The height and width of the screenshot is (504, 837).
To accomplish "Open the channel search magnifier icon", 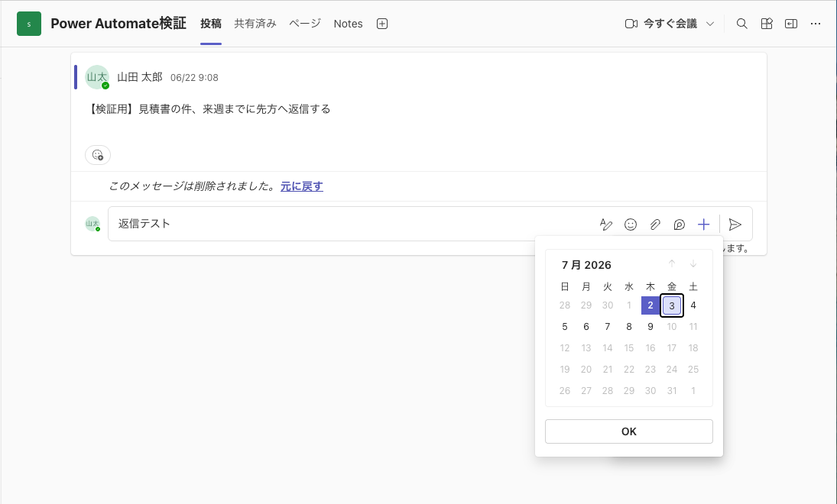I will pyautogui.click(x=741, y=24).
